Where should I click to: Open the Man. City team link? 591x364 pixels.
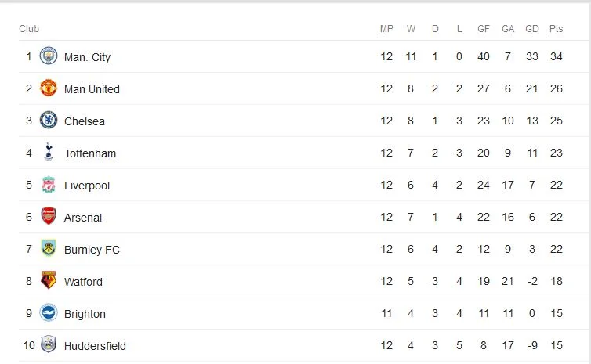click(87, 57)
